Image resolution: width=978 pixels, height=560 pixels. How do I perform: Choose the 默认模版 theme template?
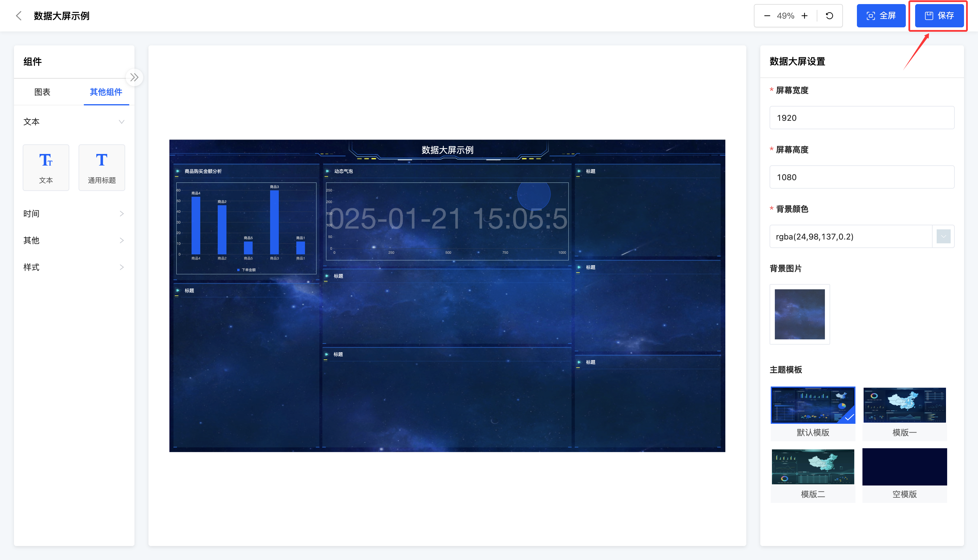click(813, 405)
